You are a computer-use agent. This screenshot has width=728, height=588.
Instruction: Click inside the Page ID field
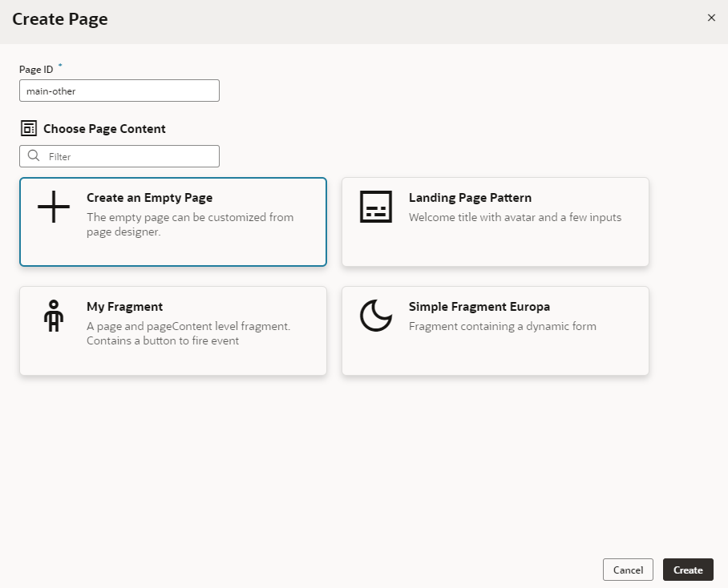pos(119,91)
